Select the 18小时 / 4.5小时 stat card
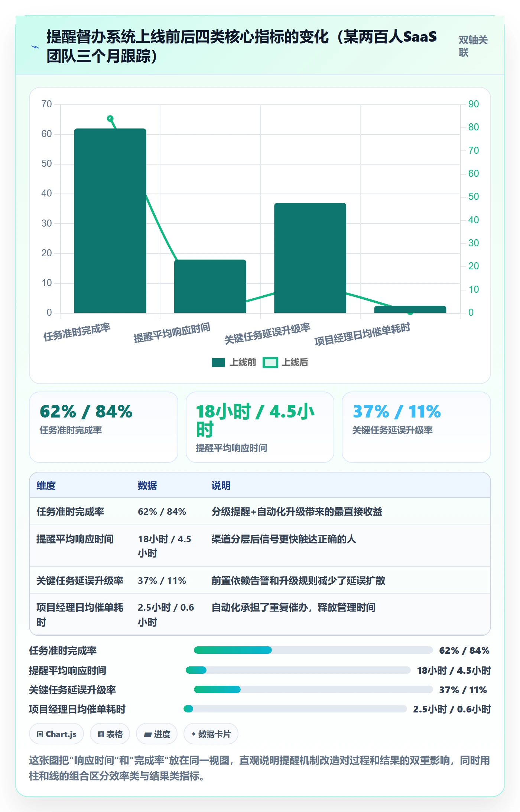Screen dimensions: 520x812 (260, 427)
